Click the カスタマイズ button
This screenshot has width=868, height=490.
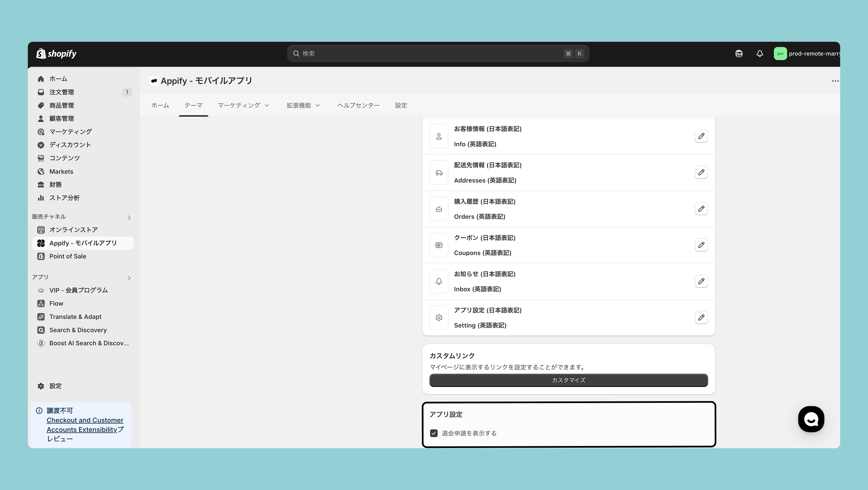pos(569,380)
